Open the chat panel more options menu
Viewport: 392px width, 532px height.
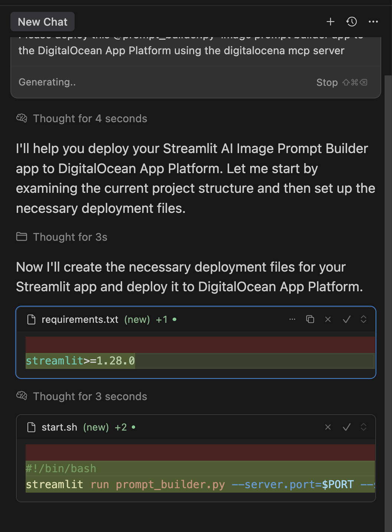coord(373,22)
